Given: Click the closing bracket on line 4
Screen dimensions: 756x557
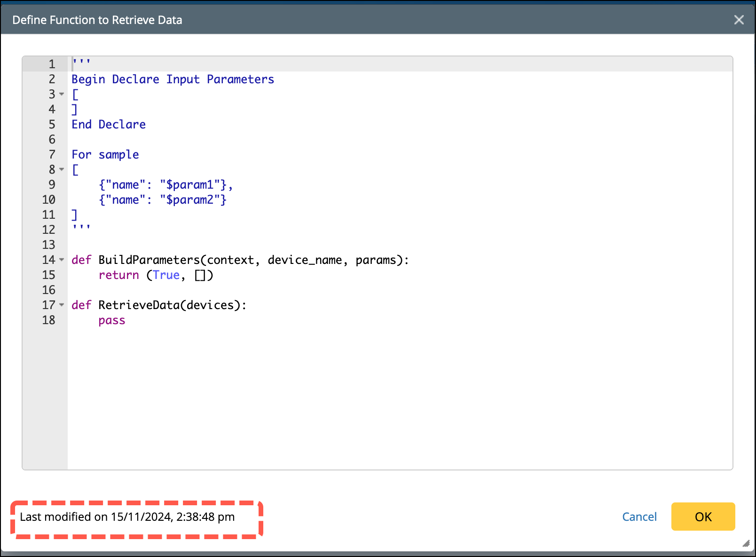Looking at the screenshot, I should pos(74,109).
